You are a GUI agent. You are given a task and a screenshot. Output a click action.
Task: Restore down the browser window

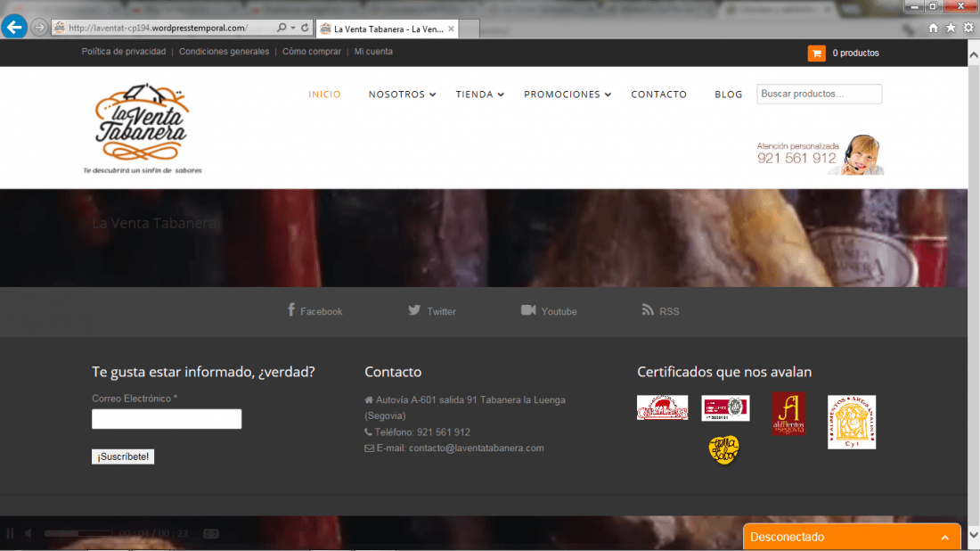933,6
